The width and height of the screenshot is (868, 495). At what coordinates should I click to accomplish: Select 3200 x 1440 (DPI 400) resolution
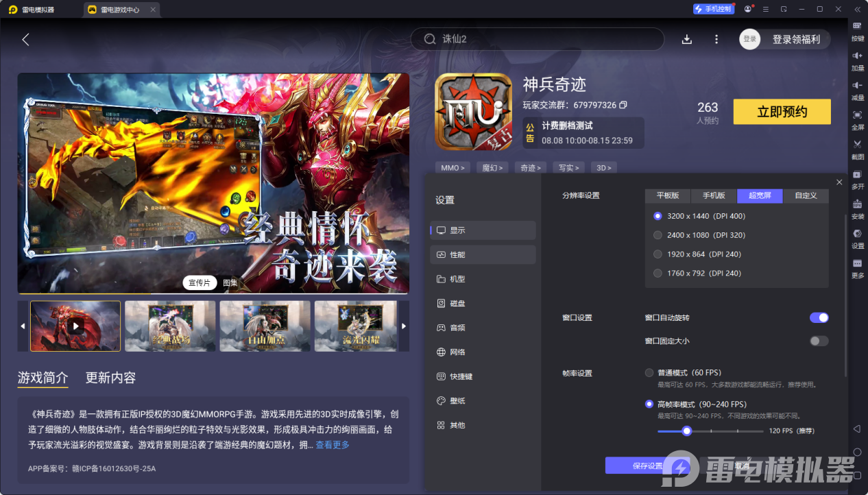click(x=658, y=216)
